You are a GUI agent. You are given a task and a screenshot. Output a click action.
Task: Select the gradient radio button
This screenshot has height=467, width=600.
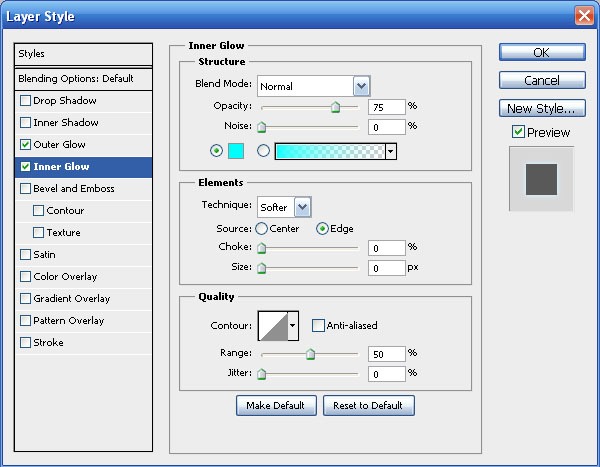[x=264, y=151]
